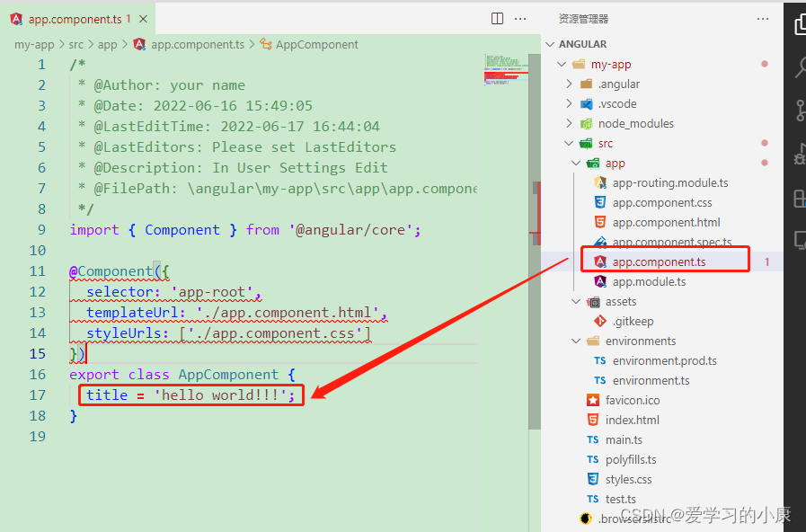Click the '@angular/core' import string

tap(350, 230)
